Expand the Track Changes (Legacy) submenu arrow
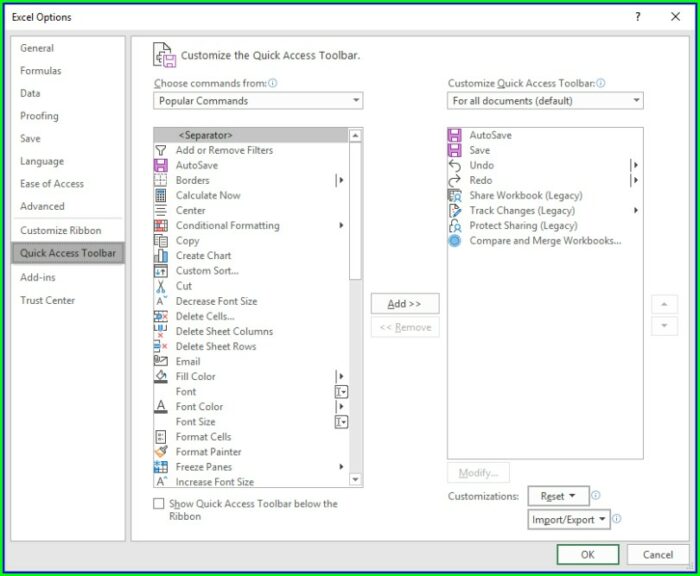The width and height of the screenshot is (700, 576). tap(636, 210)
